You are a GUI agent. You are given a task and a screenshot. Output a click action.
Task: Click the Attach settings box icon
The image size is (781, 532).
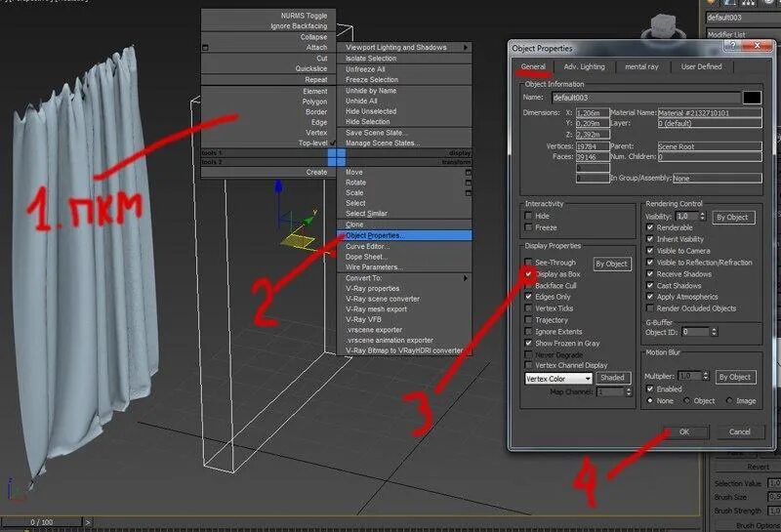coord(205,48)
